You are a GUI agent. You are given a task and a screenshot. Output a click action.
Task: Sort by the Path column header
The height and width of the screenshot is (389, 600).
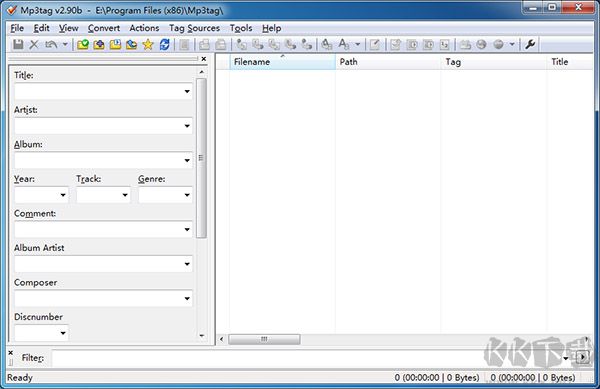pos(388,62)
